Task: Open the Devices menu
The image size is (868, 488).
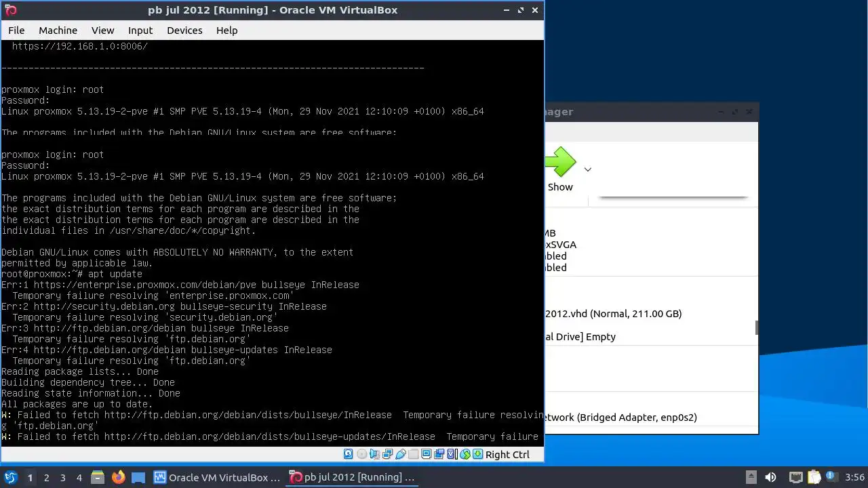Action: (x=184, y=30)
